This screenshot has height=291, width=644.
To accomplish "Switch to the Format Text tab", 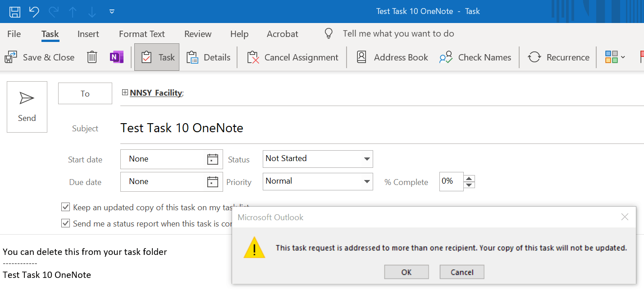I will [x=142, y=34].
